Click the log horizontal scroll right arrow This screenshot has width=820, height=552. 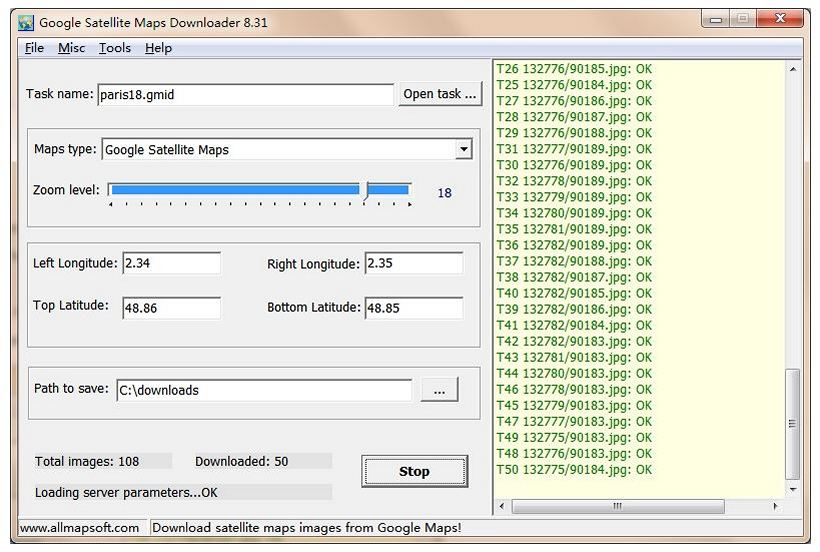point(775,506)
